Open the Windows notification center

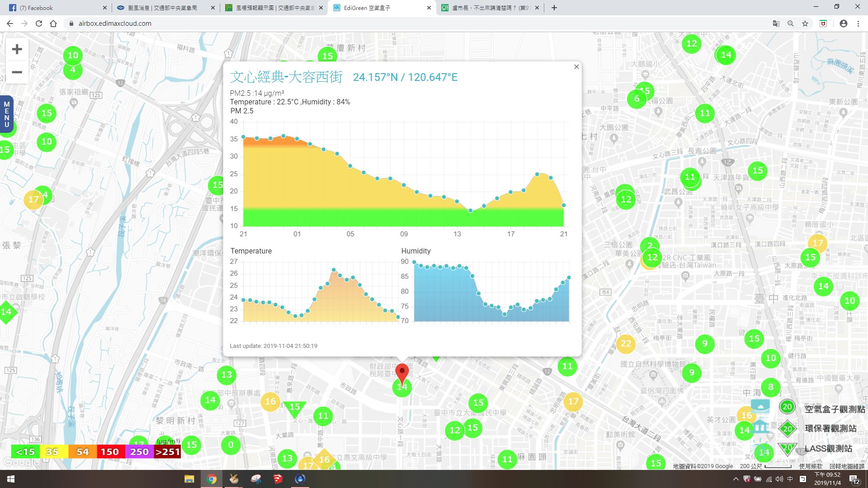point(854,479)
